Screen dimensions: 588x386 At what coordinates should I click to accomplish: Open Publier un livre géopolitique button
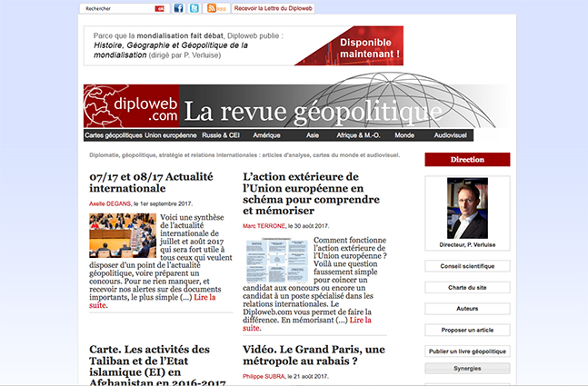(467, 351)
